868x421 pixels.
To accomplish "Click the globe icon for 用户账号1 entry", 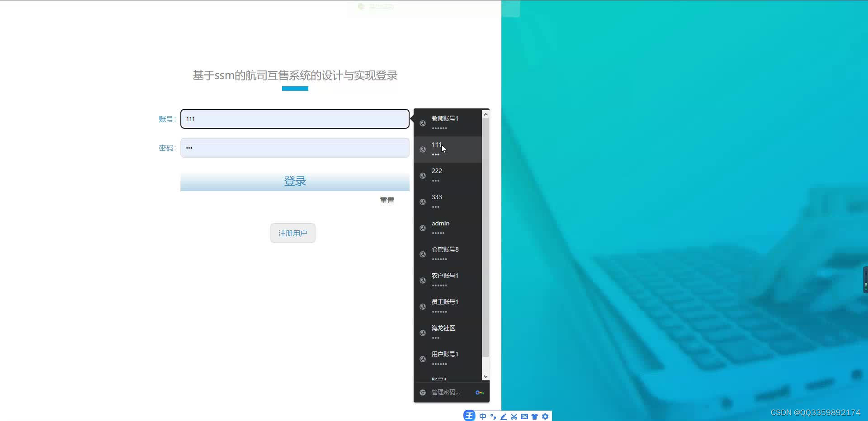I will pyautogui.click(x=423, y=359).
